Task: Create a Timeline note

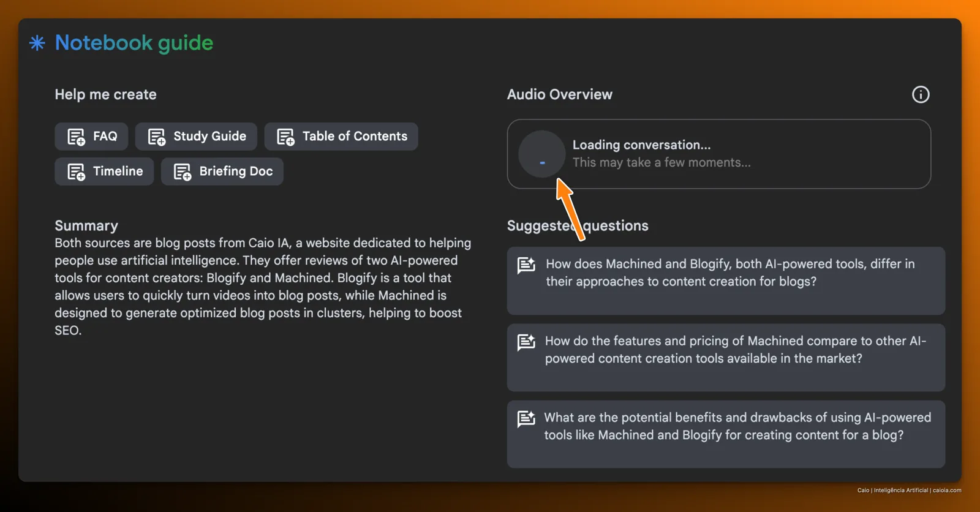Action: pos(104,171)
